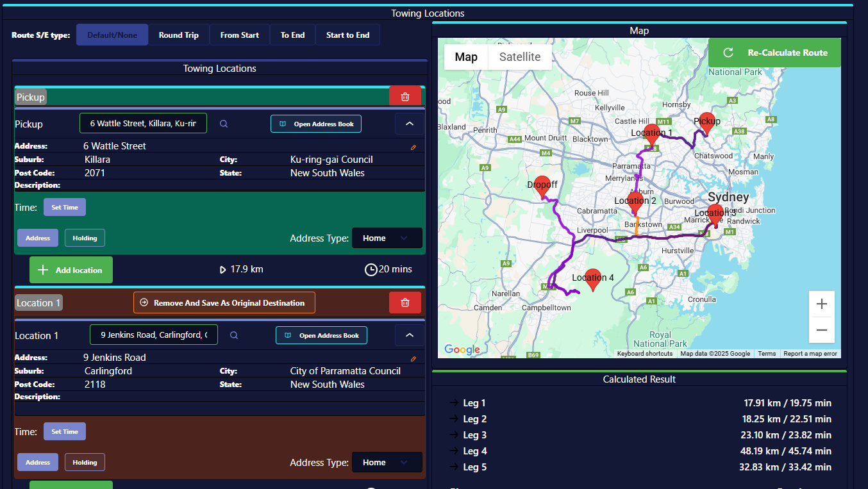
Task: Select the Map view tab
Action: (465, 56)
